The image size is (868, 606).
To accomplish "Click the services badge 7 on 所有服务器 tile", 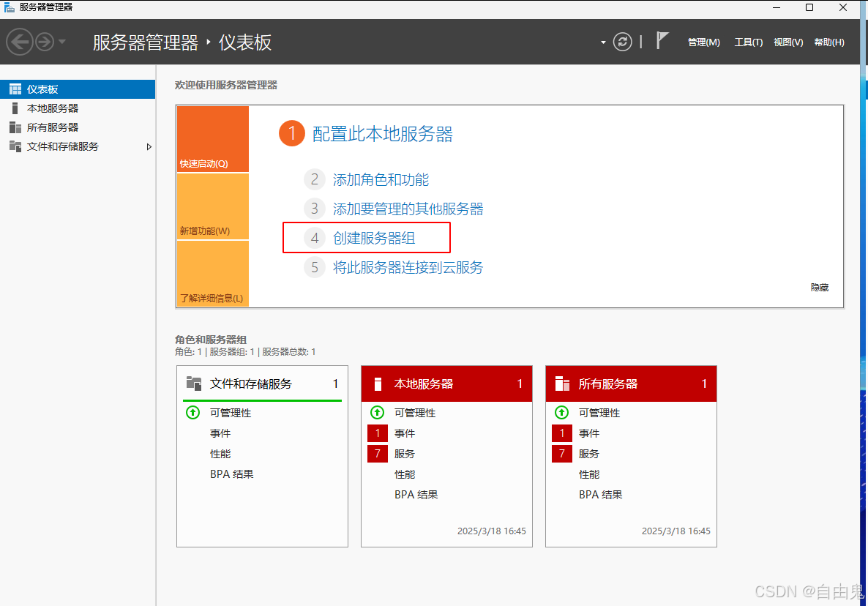I will click(561, 453).
